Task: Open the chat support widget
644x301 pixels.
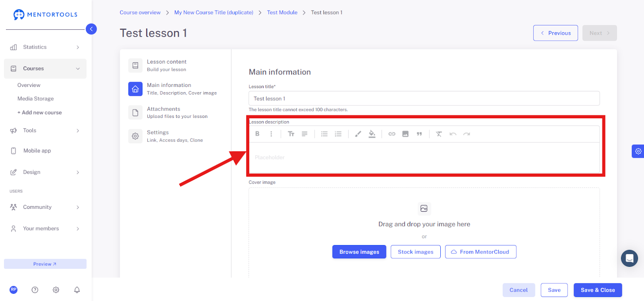Action: pos(630,258)
